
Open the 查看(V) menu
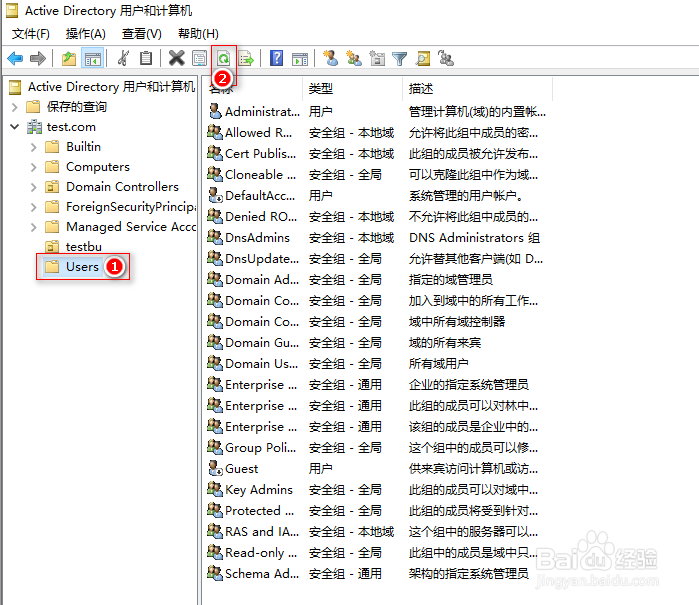click(x=141, y=33)
